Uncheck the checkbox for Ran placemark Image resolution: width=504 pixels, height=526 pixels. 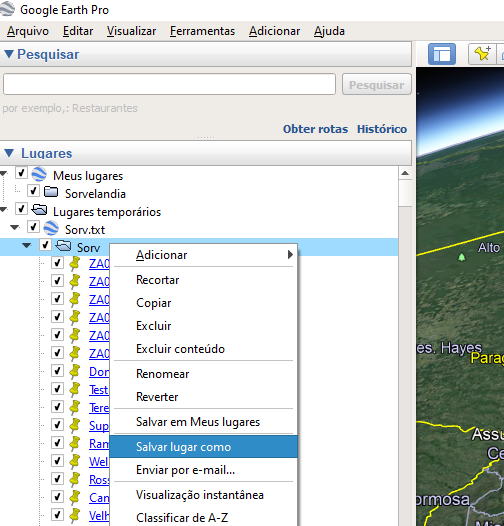tap(57, 443)
